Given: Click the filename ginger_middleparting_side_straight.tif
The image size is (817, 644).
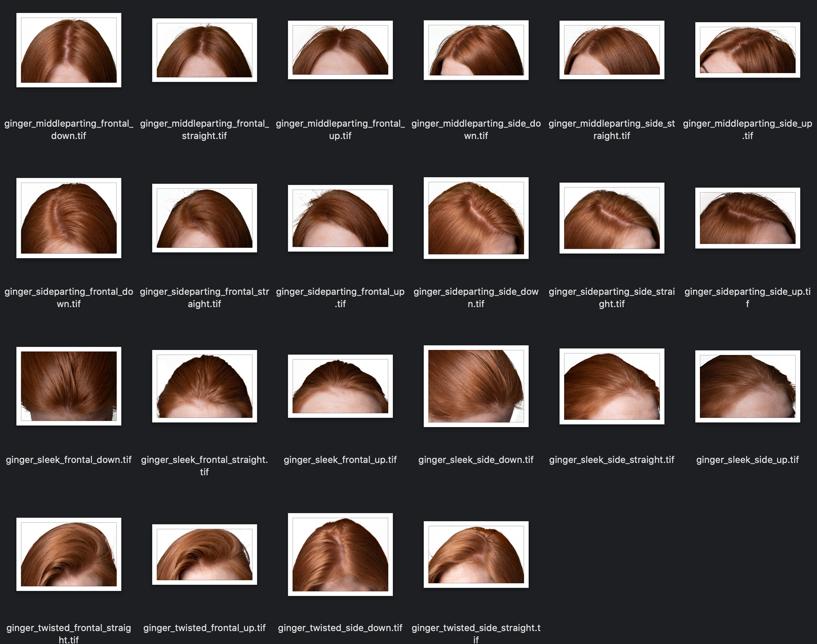Looking at the screenshot, I should click(x=611, y=129).
